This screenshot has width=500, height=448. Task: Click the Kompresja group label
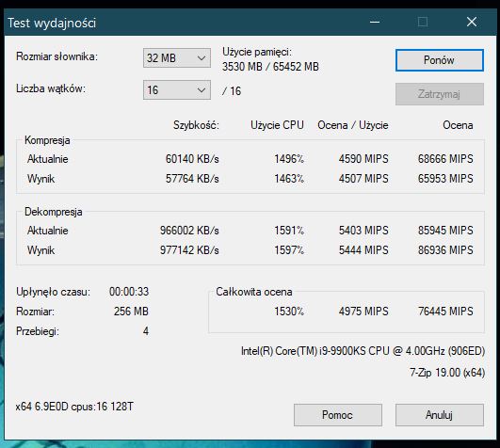[x=47, y=140]
